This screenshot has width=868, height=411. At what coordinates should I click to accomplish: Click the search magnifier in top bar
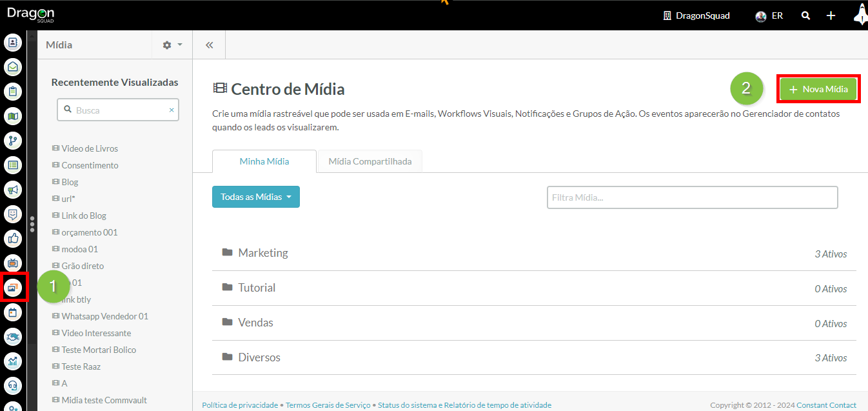pos(805,15)
